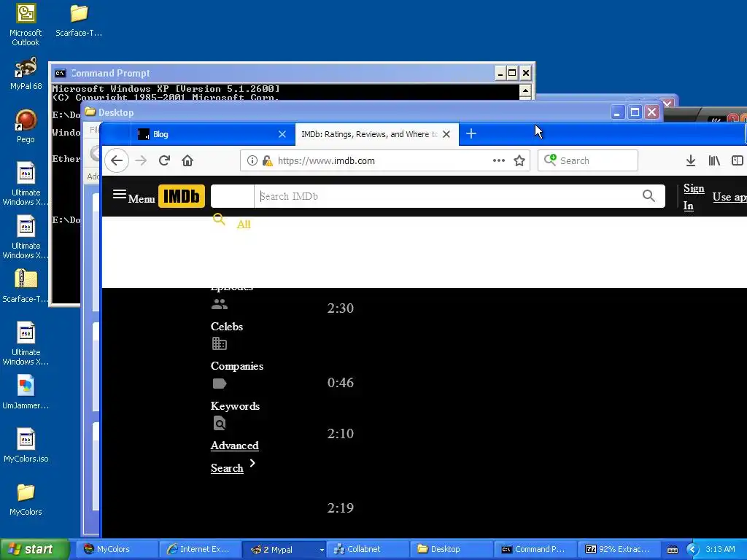Select the Celebs search category
Image resolution: width=747 pixels, height=560 pixels.
(x=227, y=327)
